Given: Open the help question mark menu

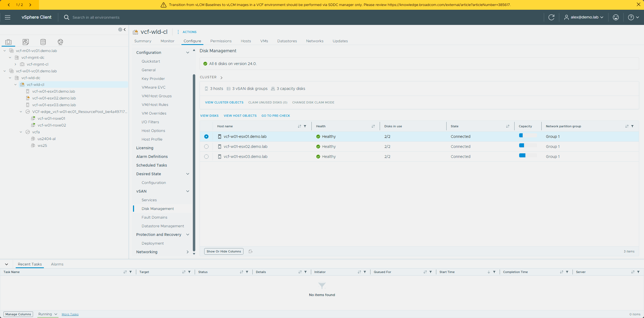Looking at the screenshot, I should tap(633, 17).
